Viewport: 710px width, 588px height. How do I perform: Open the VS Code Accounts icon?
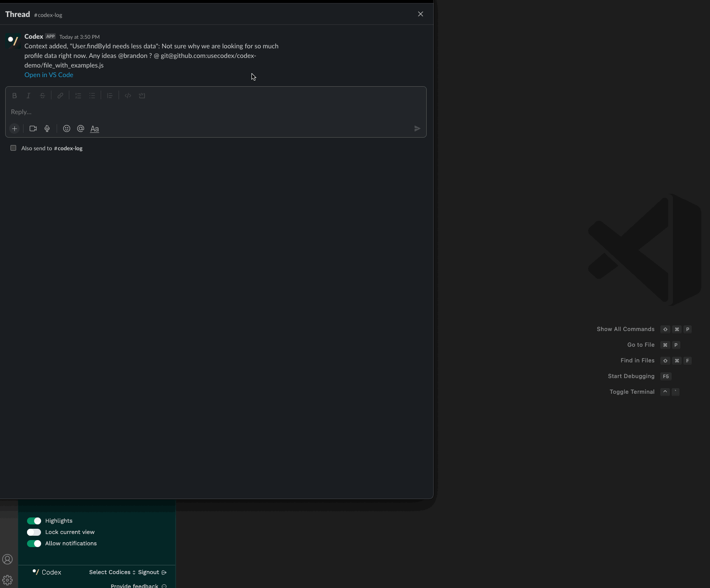[7, 559]
